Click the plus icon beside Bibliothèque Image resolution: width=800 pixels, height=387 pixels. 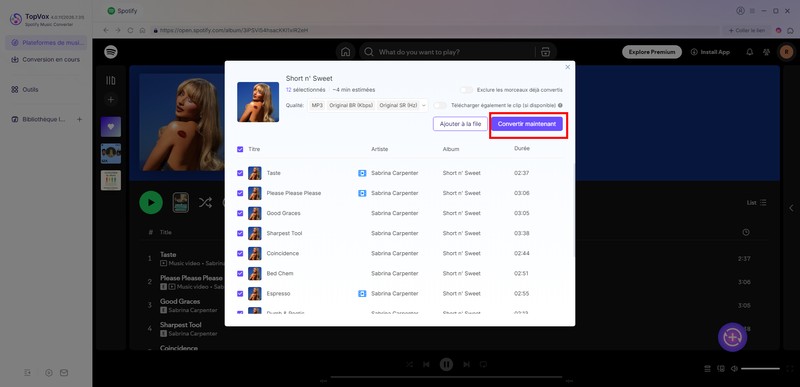pyautogui.click(x=80, y=119)
